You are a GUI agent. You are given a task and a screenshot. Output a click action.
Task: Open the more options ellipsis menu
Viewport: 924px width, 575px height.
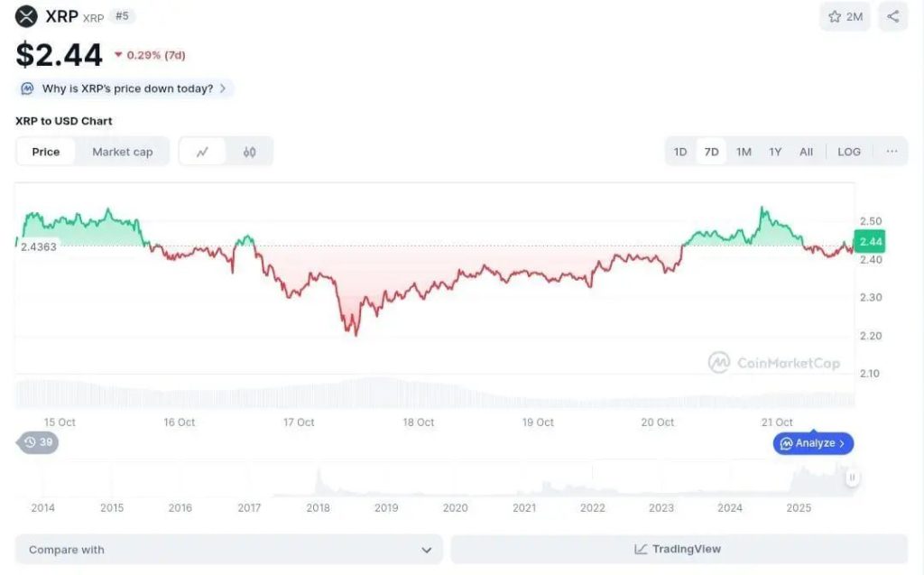click(892, 152)
